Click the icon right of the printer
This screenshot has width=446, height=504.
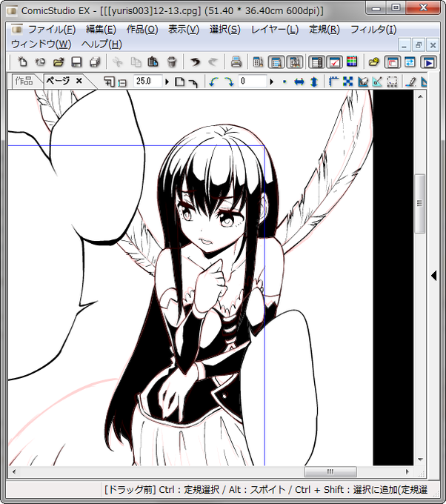point(258,62)
